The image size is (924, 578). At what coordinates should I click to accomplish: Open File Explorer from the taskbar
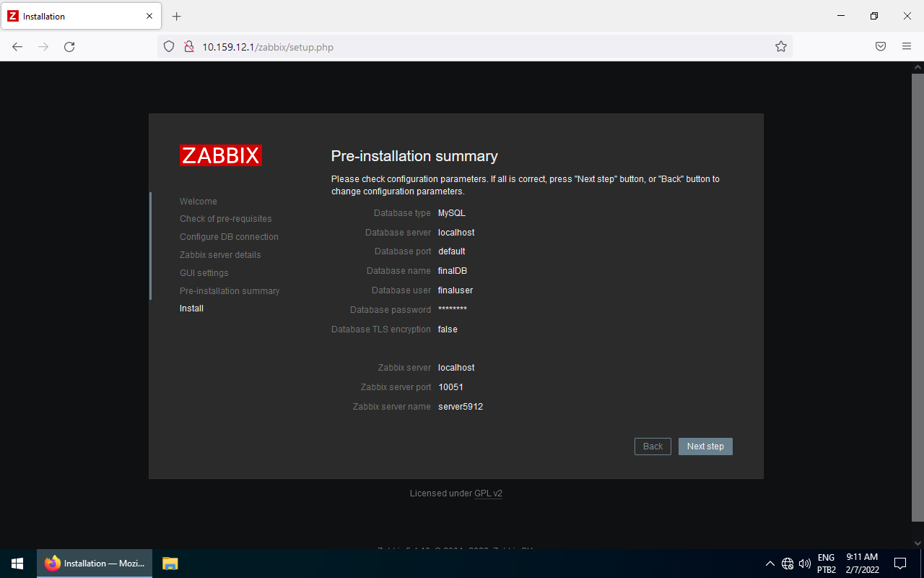[170, 564]
